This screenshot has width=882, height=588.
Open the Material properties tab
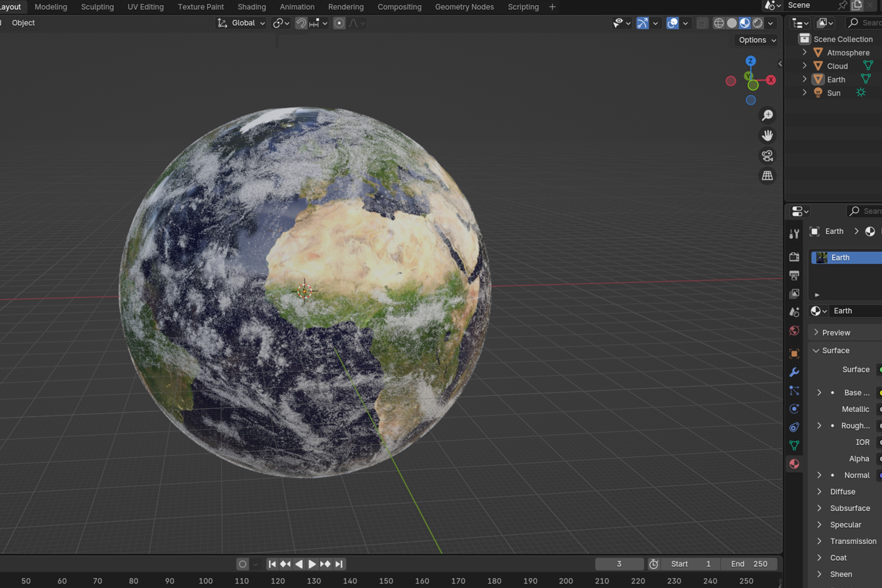[794, 464]
